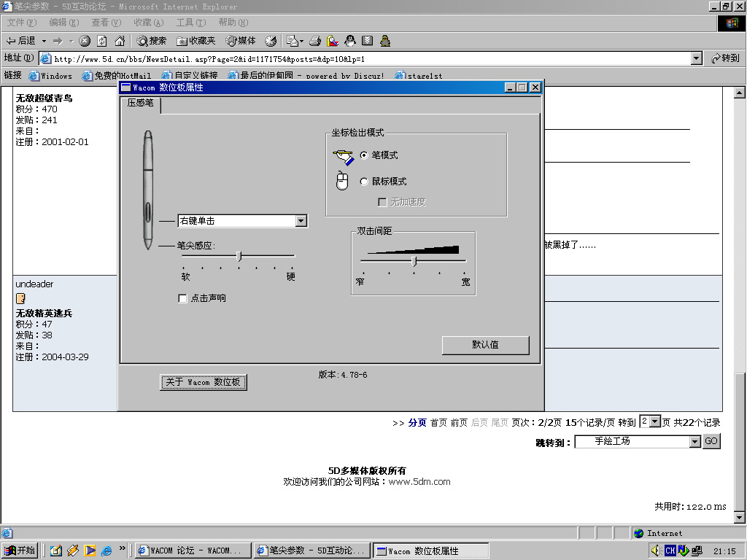Click the page scrollbar down arrow
The height and width of the screenshot is (560, 747).
pos(740,517)
